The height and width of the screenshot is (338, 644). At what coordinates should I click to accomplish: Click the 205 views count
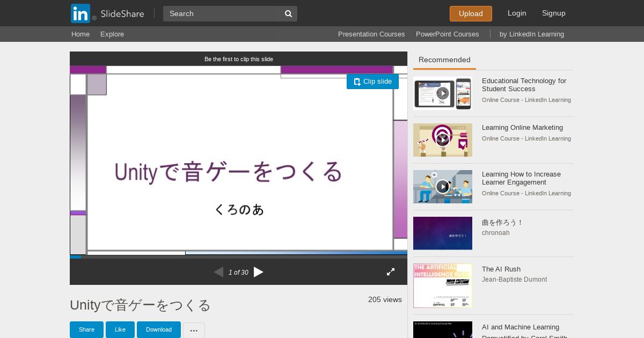(385, 299)
